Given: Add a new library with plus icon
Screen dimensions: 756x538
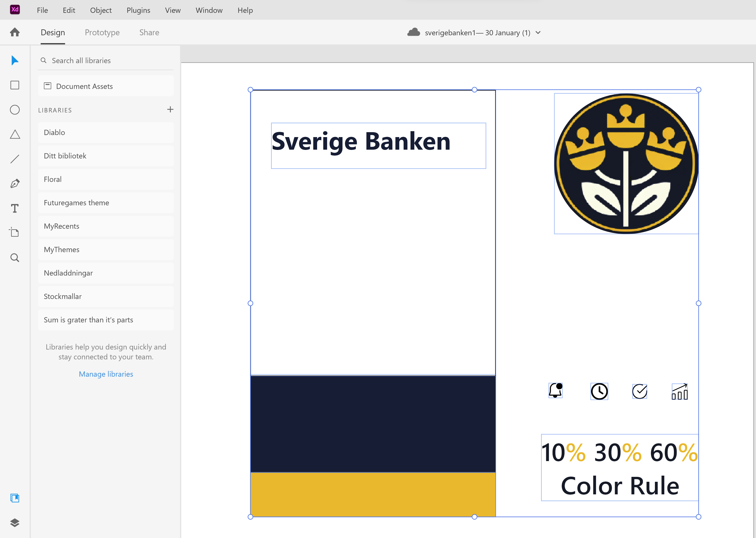Looking at the screenshot, I should point(170,109).
